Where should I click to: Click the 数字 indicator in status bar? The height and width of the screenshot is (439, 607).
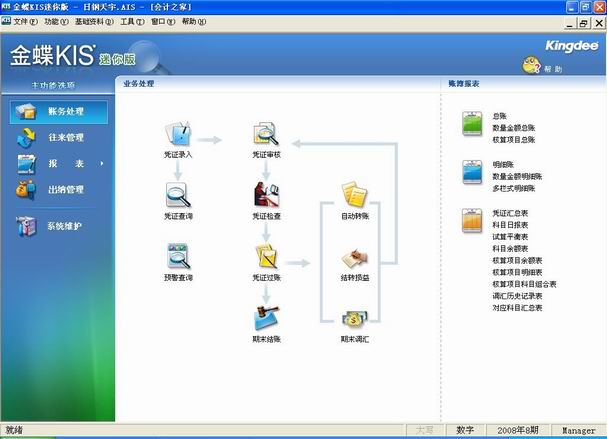(465, 430)
